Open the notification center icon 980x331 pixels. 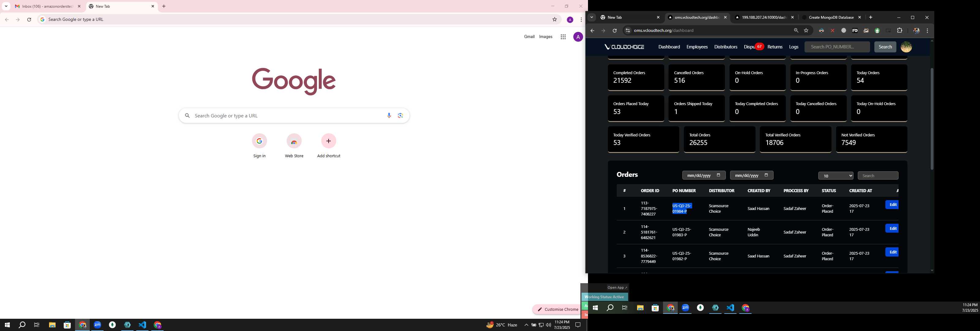pyautogui.click(x=578, y=325)
